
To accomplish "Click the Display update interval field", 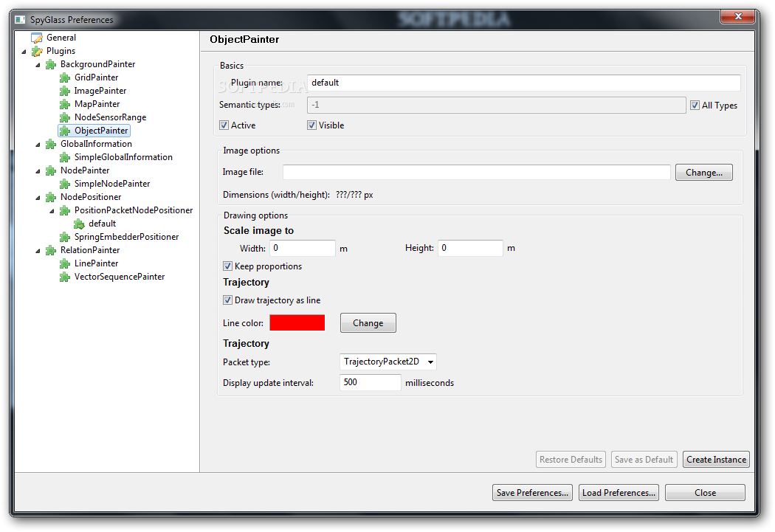I will [371, 382].
